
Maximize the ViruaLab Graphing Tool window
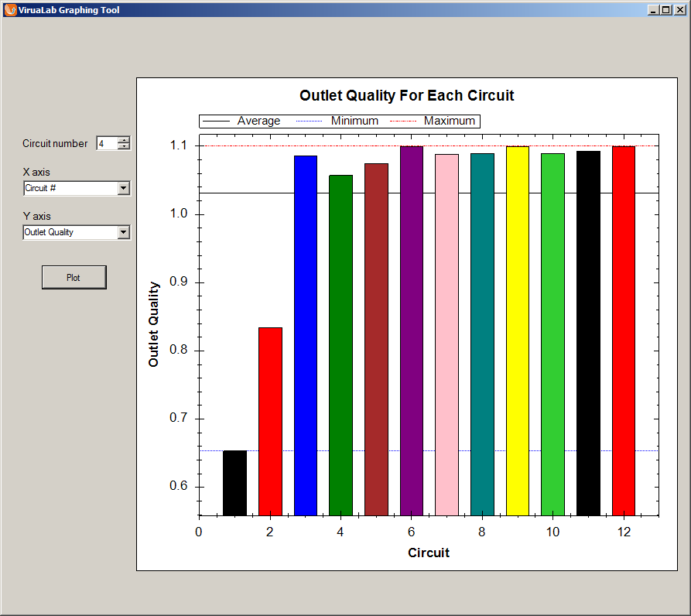(666, 10)
